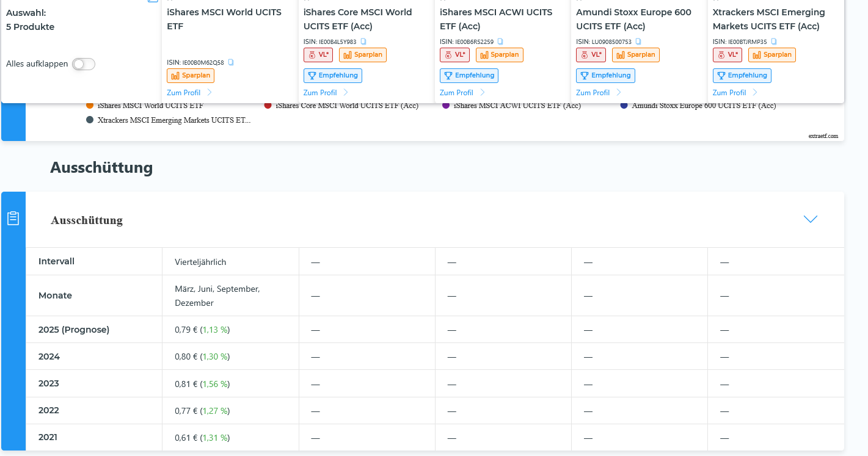The image size is (868, 456).
Task: Click VL badge on iShares Core MSCI World
Action: click(x=318, y=55)
